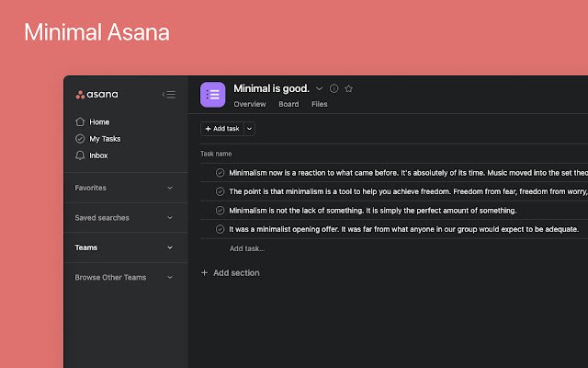Open the Add task dropdown arrow
Screen dimensions: 588x368
pos(249,129)
